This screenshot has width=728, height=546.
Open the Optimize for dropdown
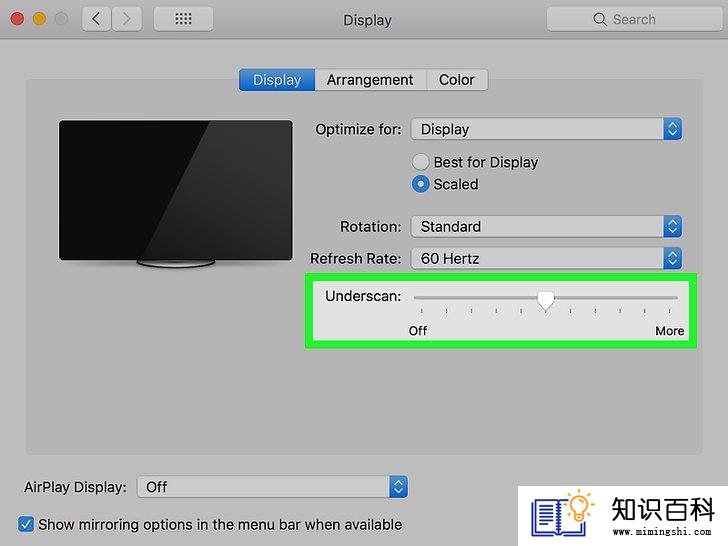(546, 129)
